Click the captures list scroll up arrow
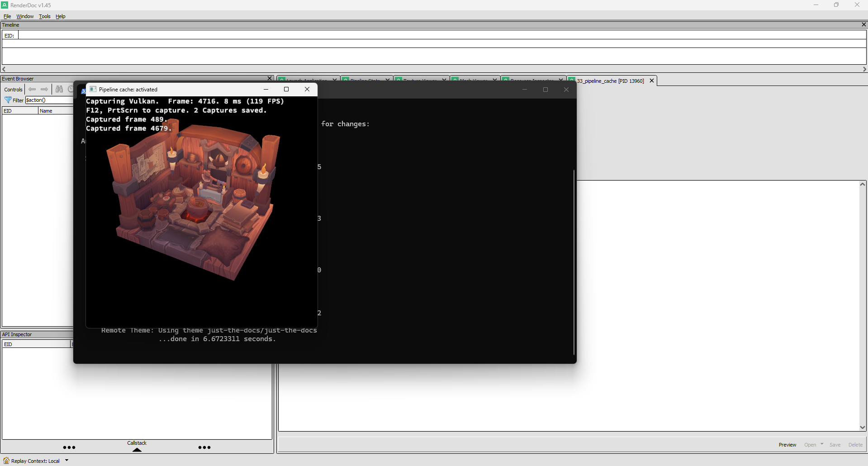 pyautogui.click(x=863, y=184)
